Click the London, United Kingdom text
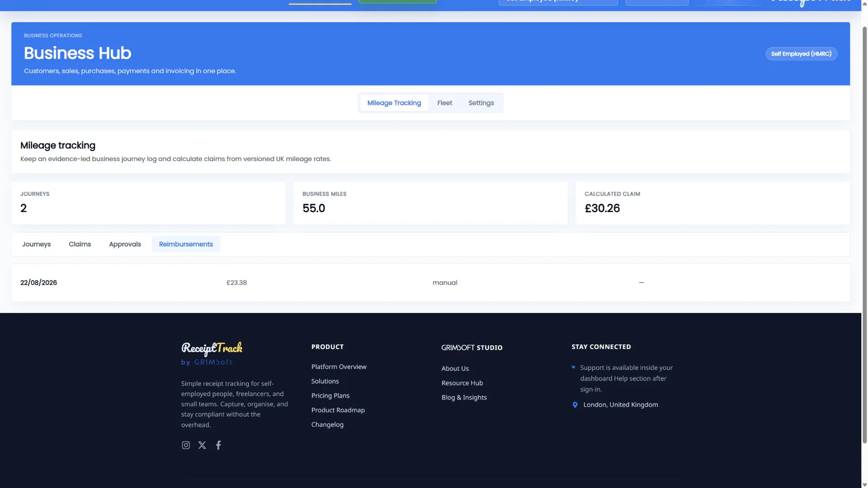Viewport: 868px width, 488px height. (x=621, y=404)
